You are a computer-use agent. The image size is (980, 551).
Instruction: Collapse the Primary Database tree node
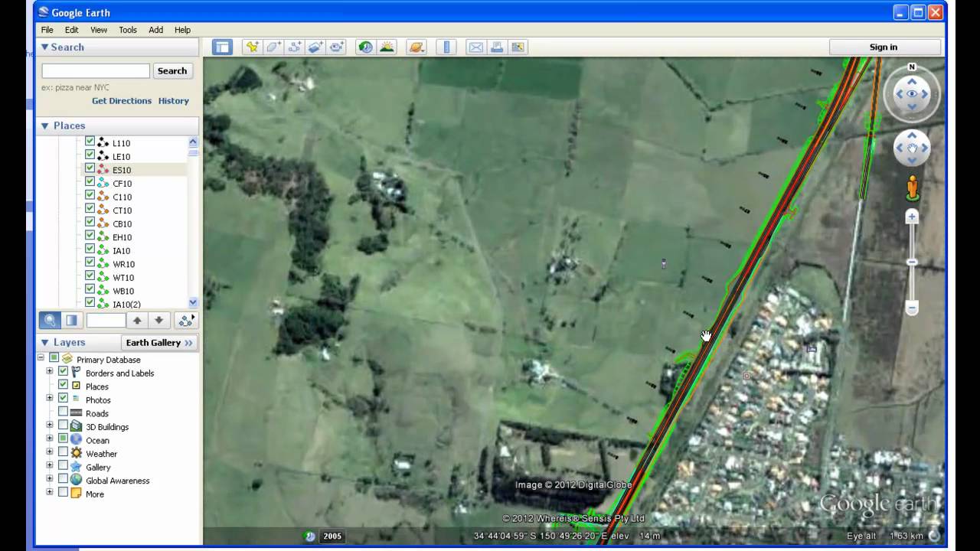tap(41, 358)
